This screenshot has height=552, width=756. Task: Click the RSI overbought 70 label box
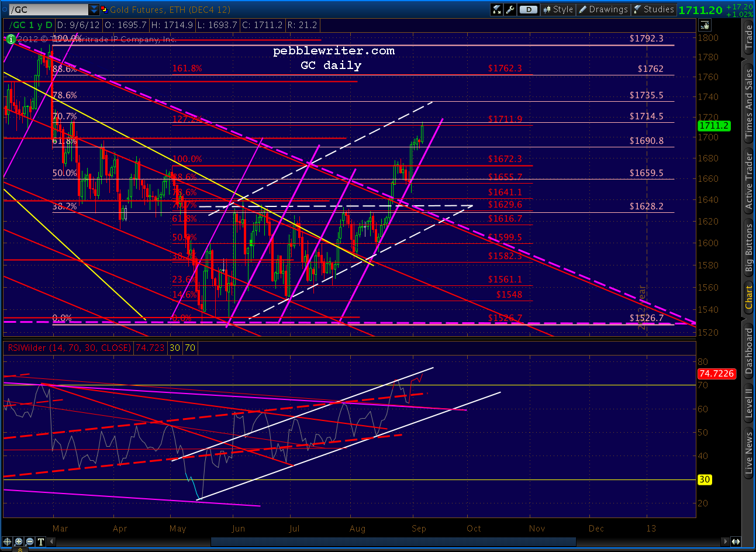[x=190, y=348]
